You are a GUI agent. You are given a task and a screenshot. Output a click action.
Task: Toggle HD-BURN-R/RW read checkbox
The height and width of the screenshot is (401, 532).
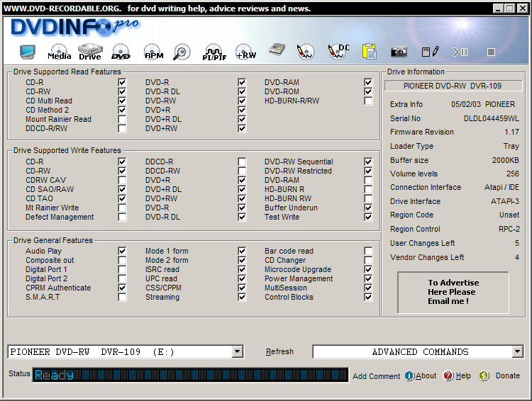point(368,101)
